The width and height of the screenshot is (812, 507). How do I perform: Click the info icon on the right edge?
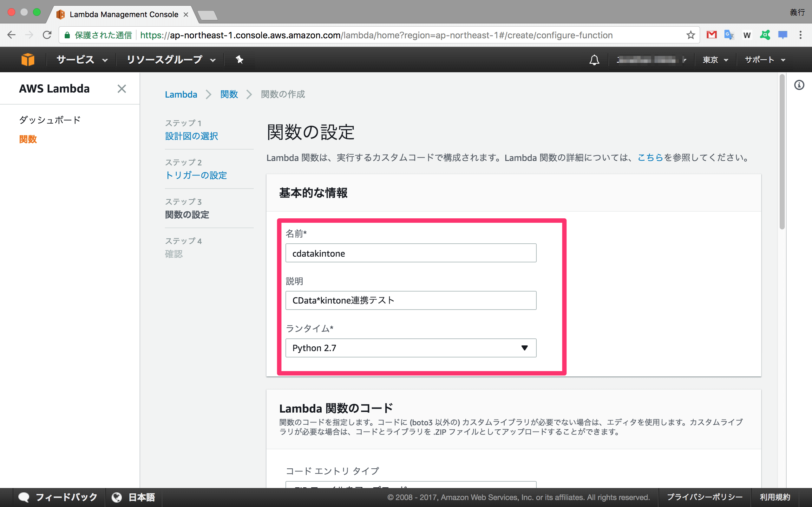click(800, 85)
